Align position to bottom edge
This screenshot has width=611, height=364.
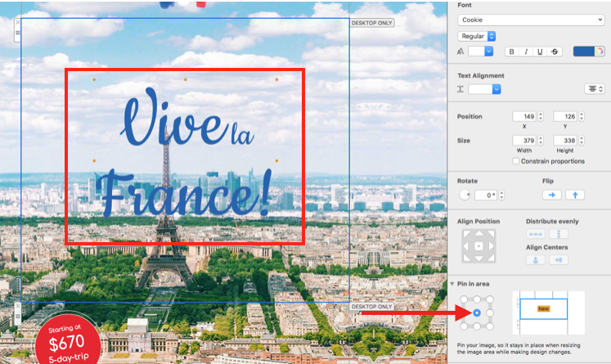[x=478, y=259]
